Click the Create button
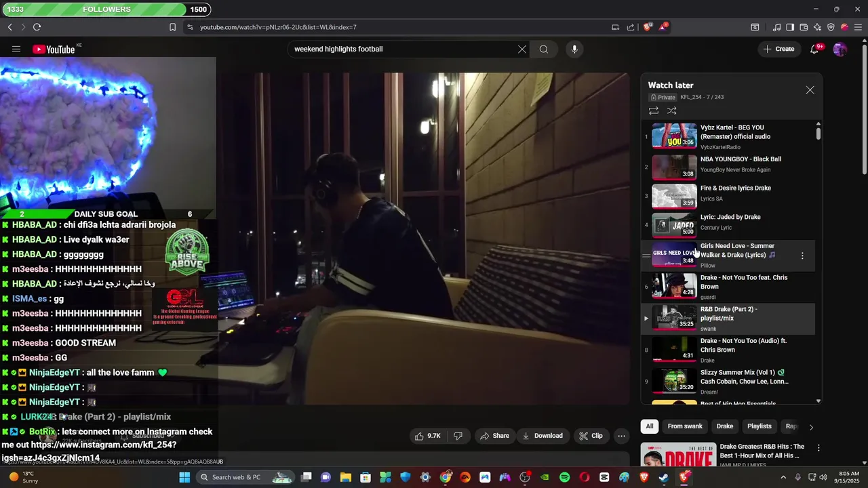The width and height of the screenshot is (868, 488). pyautogui.click(x=778, y=49)
